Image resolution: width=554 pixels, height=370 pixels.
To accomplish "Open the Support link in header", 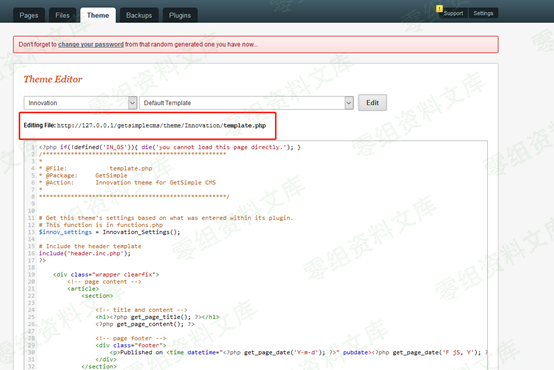I will point(453,13).
